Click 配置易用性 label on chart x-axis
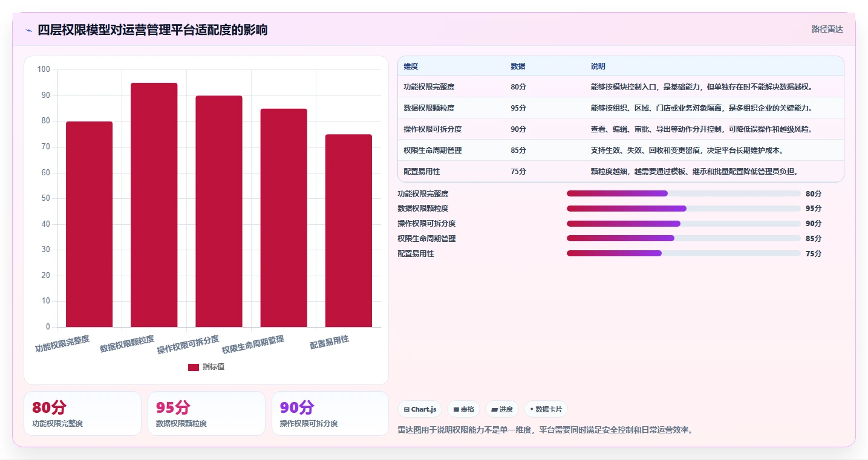Screen dimensions: 868x460 pyautogui.click(x=330, y=343)
